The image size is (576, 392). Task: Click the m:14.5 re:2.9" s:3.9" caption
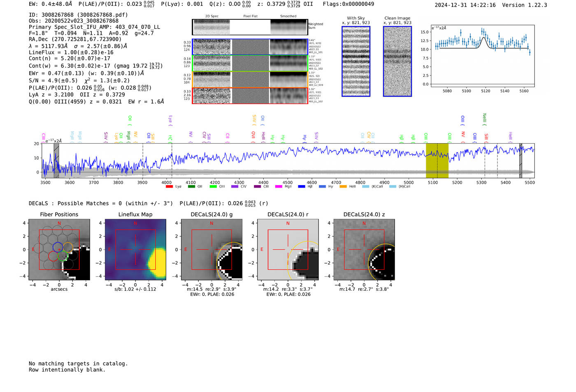click(211, 289)
